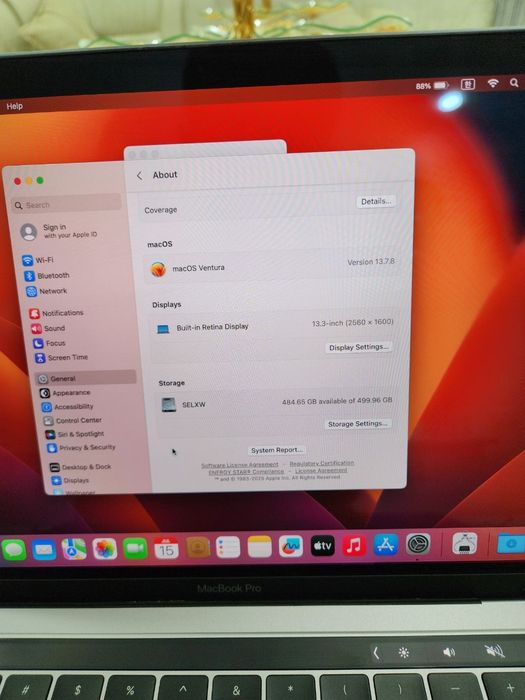This screenshot has height=700, width=525.
Task: Open Bluetooth settings in sidebar
Action: pos(47,275)
